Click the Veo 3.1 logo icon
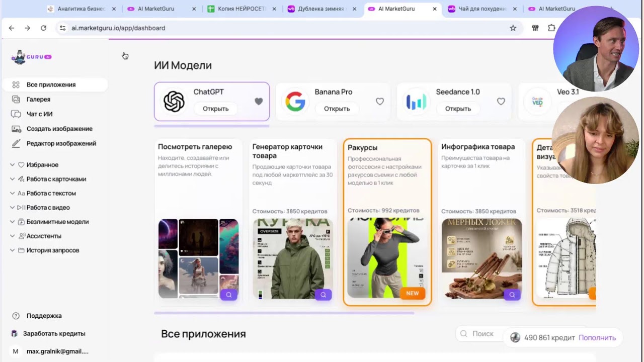644x362 pixels. (x=537, y=102)
